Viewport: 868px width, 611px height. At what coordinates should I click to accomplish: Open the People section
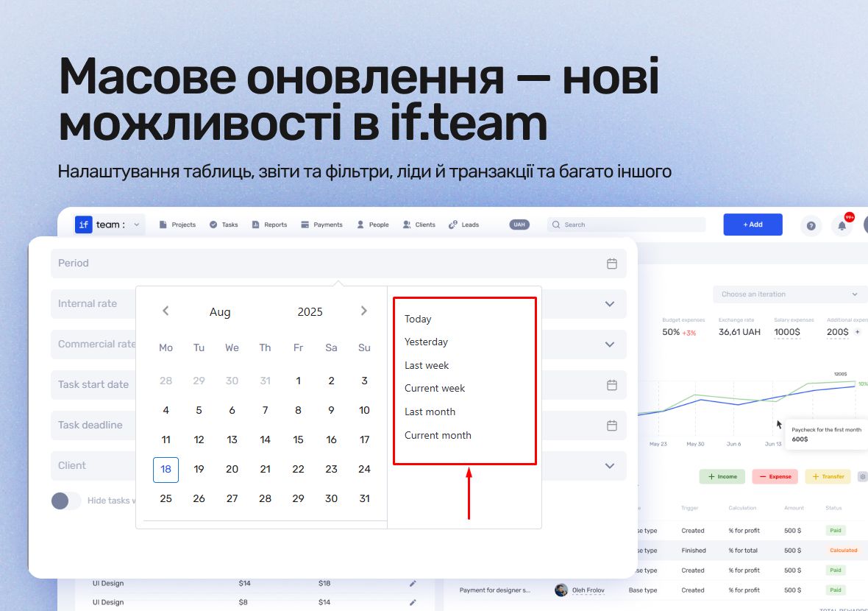point(372,225)
